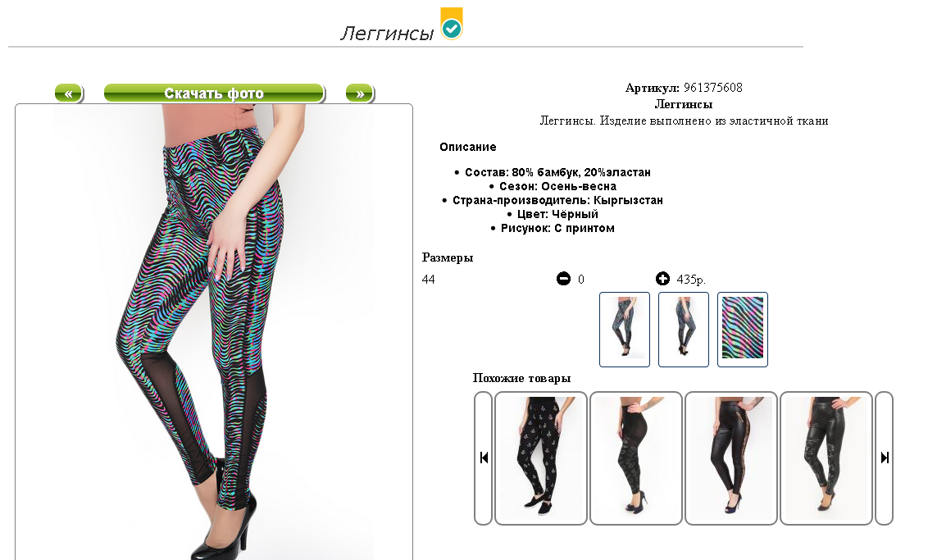
Task: Open fabric print pattern swatch thumbnail
Action: click(743, 329)
